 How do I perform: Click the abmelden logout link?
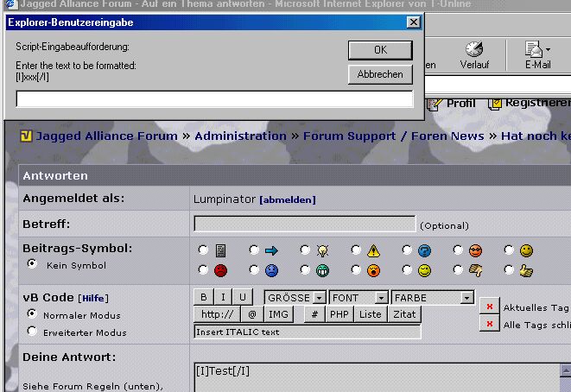point(288,199)
